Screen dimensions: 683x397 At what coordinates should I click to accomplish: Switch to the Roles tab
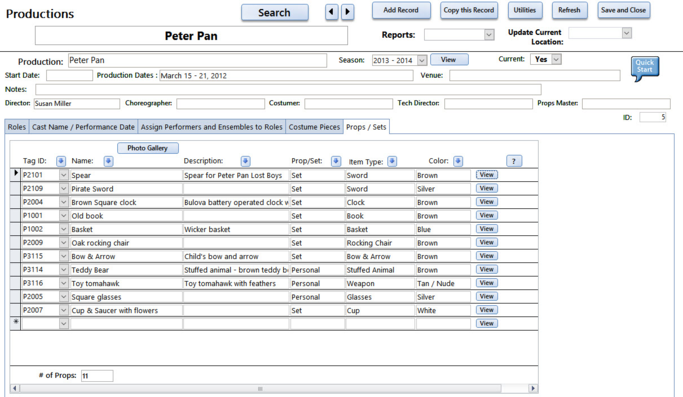tap(17, 127)
